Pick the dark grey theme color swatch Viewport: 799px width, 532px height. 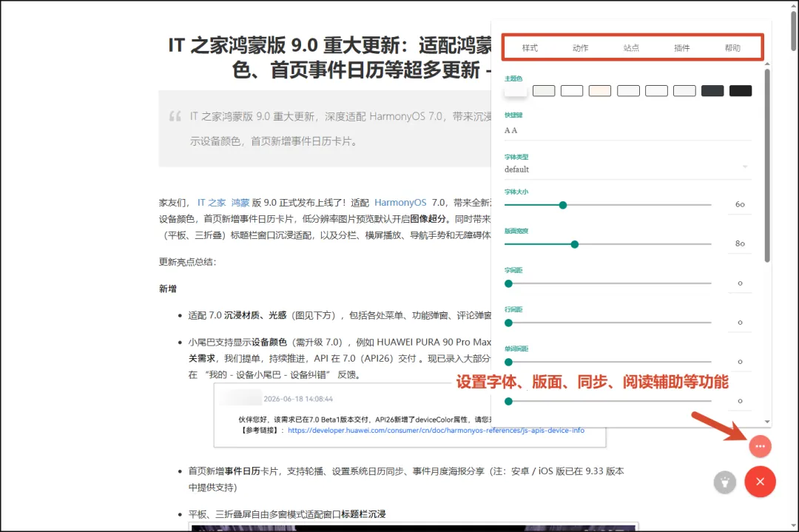(712, 91)
